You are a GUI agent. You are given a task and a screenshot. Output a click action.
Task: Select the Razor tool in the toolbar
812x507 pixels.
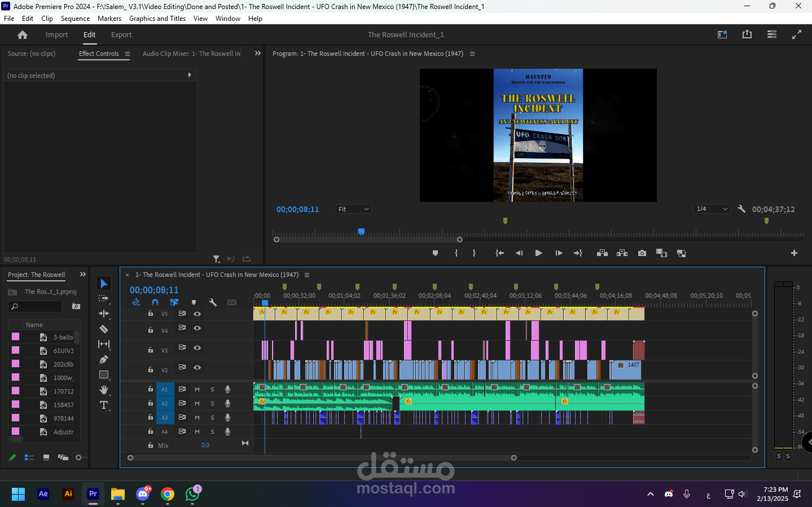pos(104,329)
